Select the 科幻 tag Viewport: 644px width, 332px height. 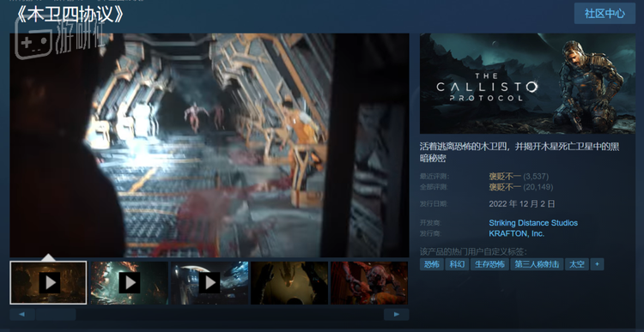457,264
